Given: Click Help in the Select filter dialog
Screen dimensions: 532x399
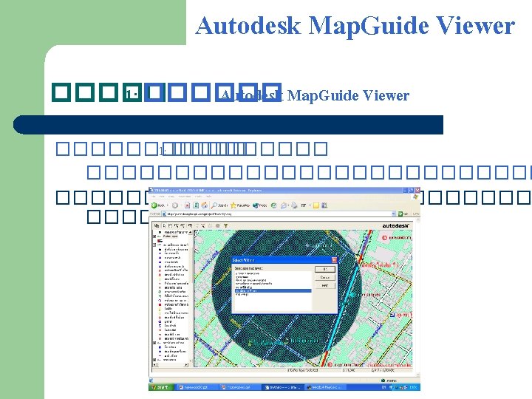Looking at the screenshot, I should pyautogui.click(x=324, y=285).
